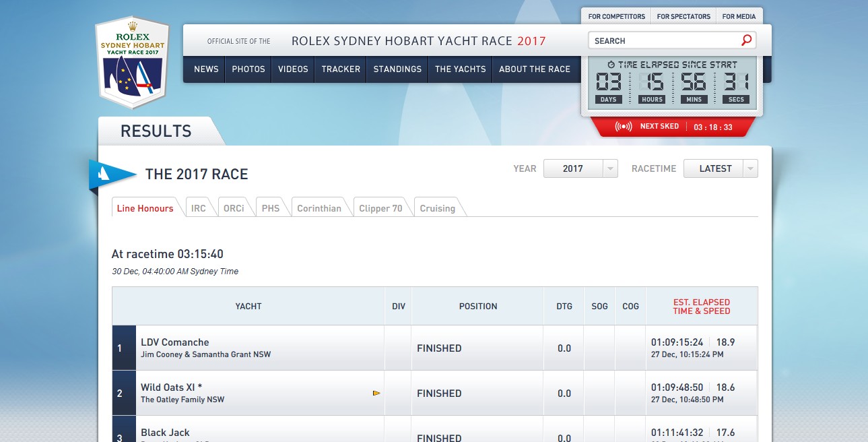Click the For Competitors link
The image size is (868, 442).
point(616,16)
